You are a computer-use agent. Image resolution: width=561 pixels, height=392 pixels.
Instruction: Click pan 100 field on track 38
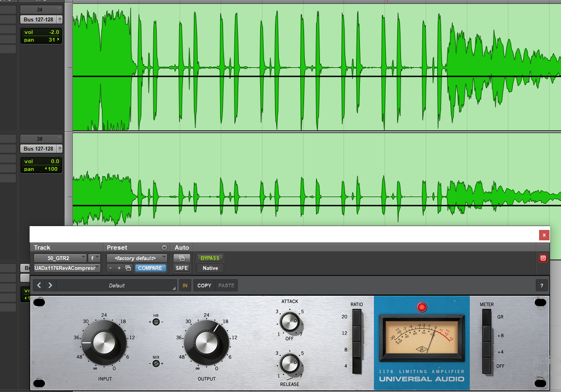(x=41, y=169)
